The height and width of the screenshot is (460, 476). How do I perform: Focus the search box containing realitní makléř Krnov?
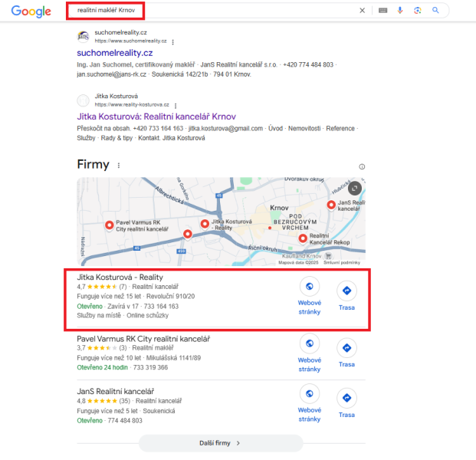(x=212, y=11)
